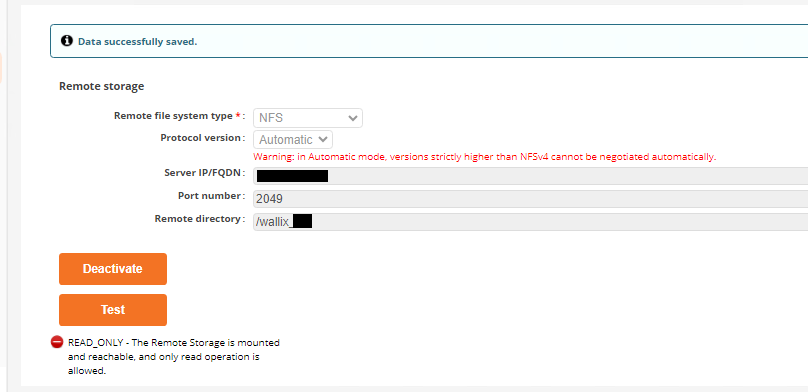This screenshot has height=392, width=808.
Task: Click the Remote storage heading
Action: [x=102, y=87]
